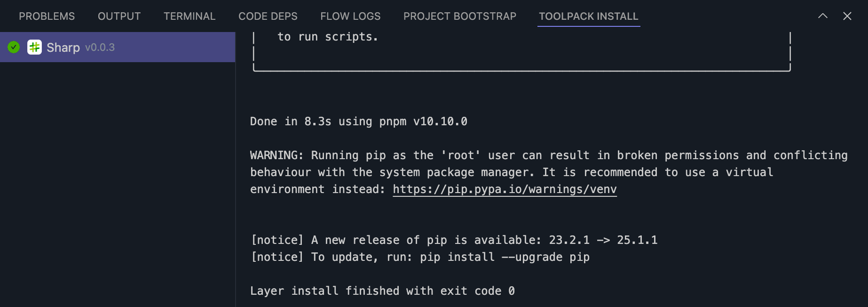
Task: Maximize the panel with the up chevron
Action: click(x=822, y=16)
